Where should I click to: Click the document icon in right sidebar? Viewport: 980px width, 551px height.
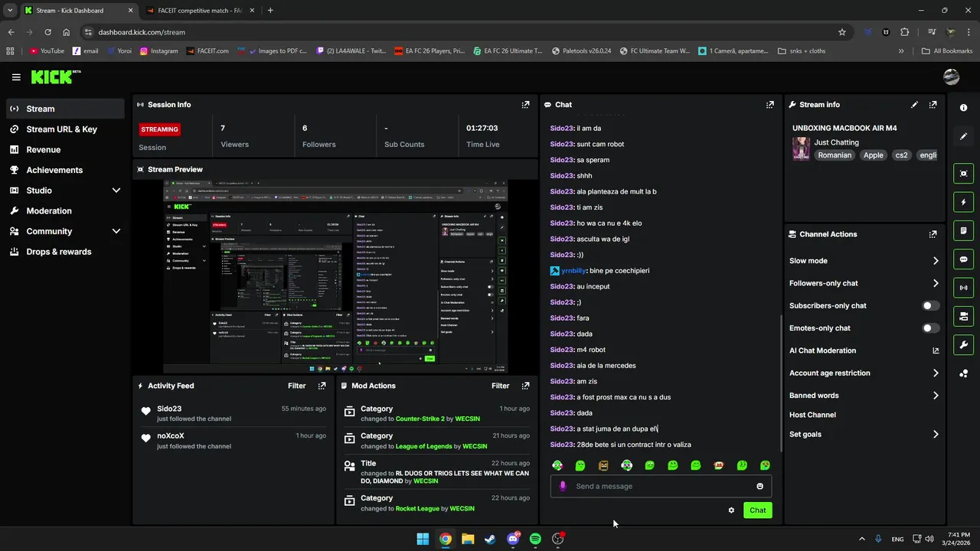[x=963, y=230]
